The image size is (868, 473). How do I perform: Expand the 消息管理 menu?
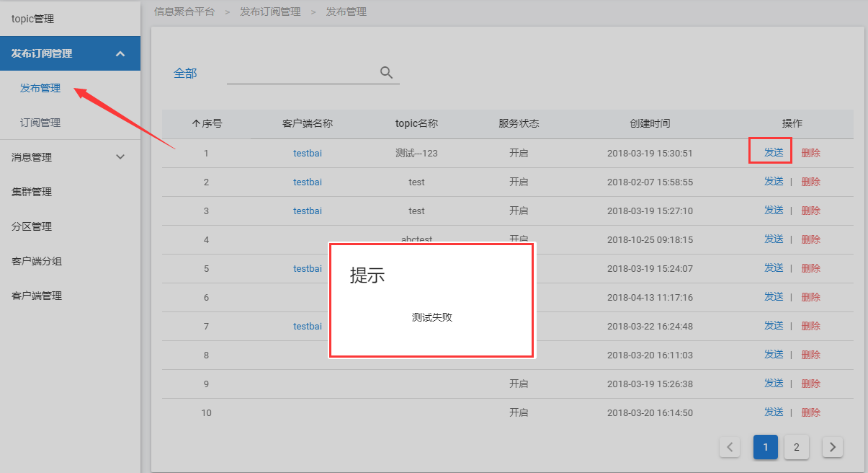pos(120,157)
